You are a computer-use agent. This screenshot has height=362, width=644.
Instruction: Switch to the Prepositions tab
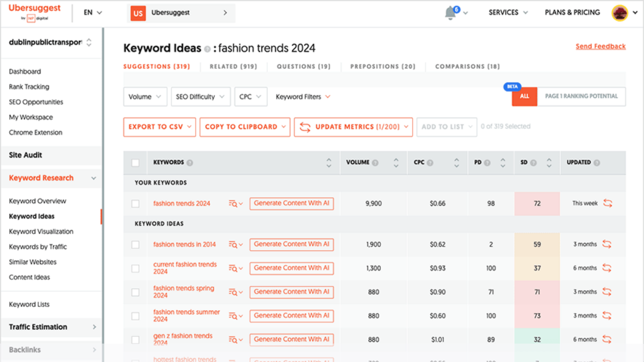point(383,66)
